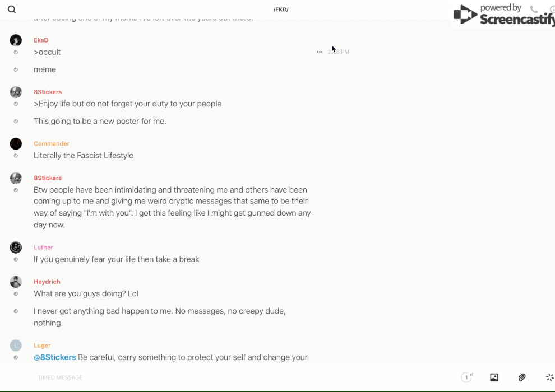Open EksD's avatar picture
Image resolution: width=555 pixels, height=392 pixels.
[16, 40]
